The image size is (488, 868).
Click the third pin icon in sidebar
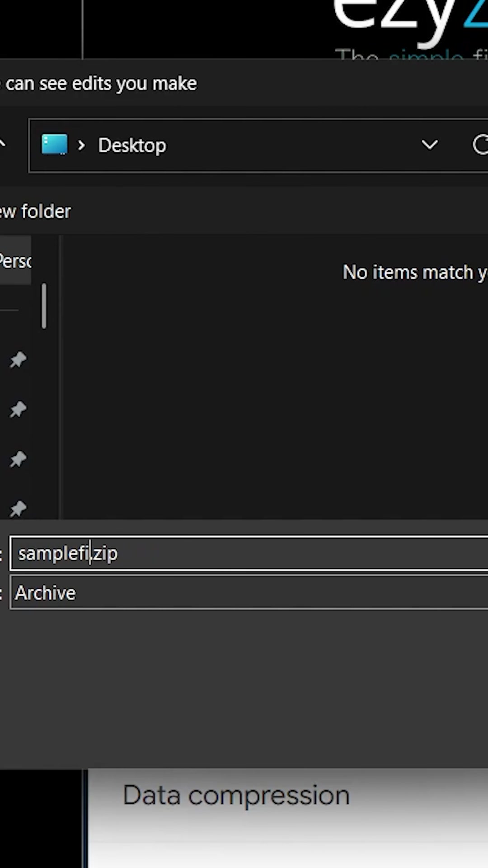tap(18, 459)
